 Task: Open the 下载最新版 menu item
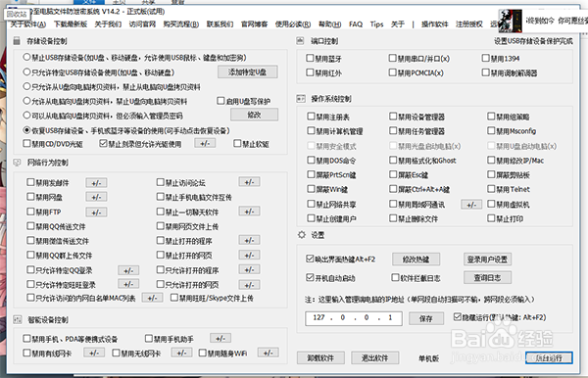pos(71,24)
